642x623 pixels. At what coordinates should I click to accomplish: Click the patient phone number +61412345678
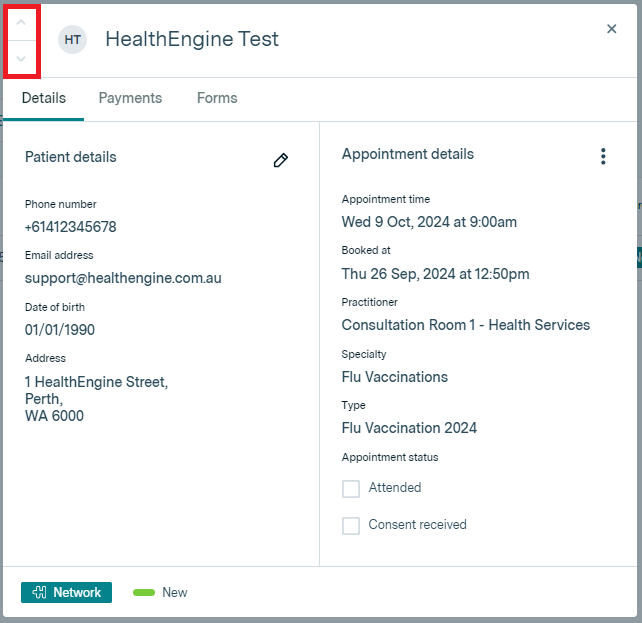(70, 227)
